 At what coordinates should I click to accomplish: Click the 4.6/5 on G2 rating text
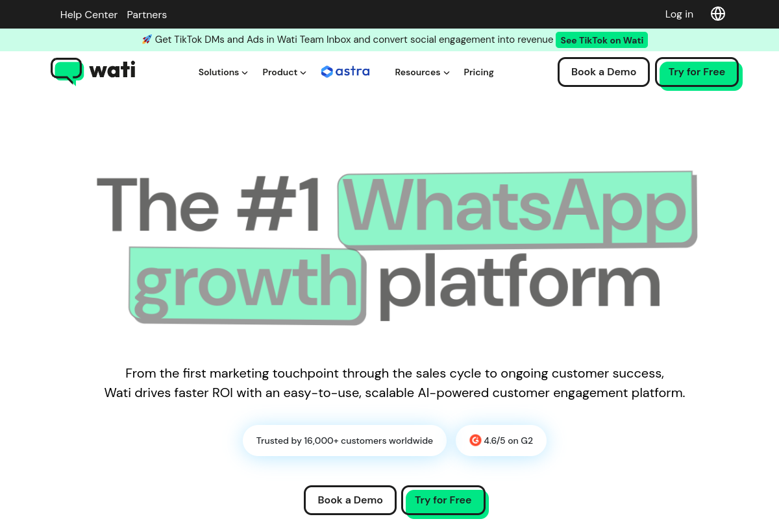[x=508, y=441]
